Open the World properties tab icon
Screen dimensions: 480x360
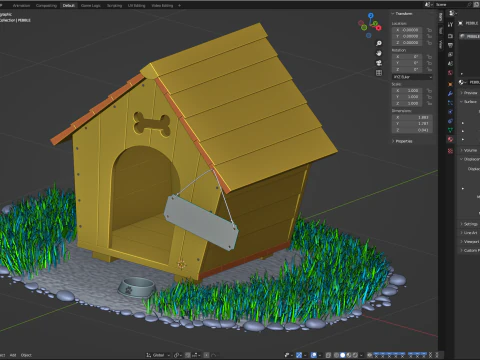450,72
